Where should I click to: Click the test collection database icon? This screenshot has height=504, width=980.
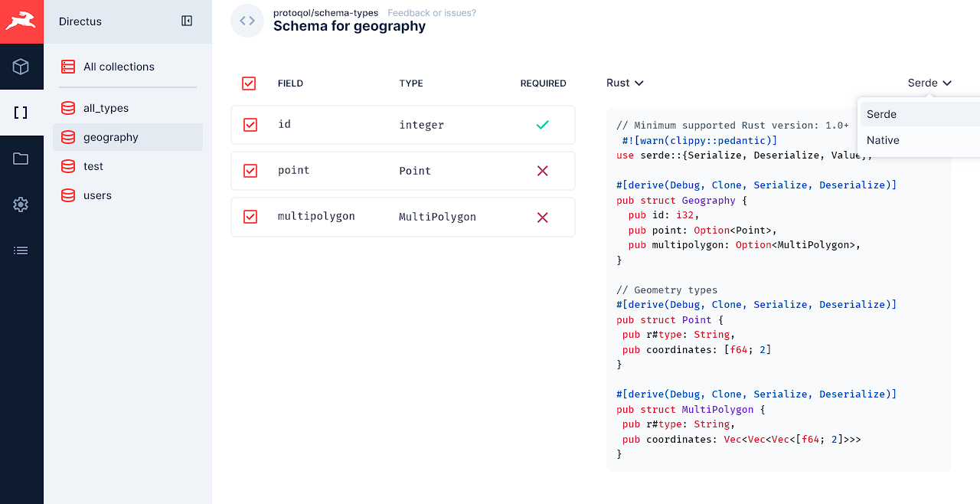tap(69, 166)
